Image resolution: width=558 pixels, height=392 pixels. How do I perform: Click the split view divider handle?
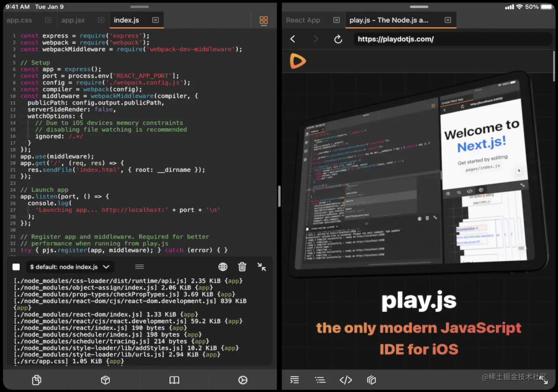tap(279, 197)
